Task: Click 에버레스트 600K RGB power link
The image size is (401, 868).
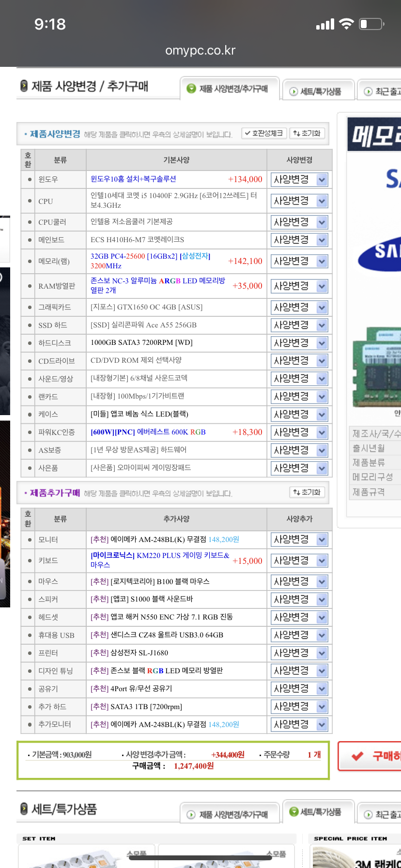Action: (x=148, y=432)
